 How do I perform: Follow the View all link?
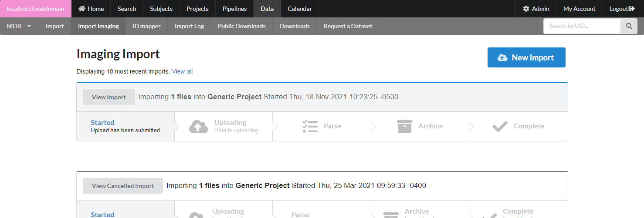pyautogui.click(x=182, y=71)
